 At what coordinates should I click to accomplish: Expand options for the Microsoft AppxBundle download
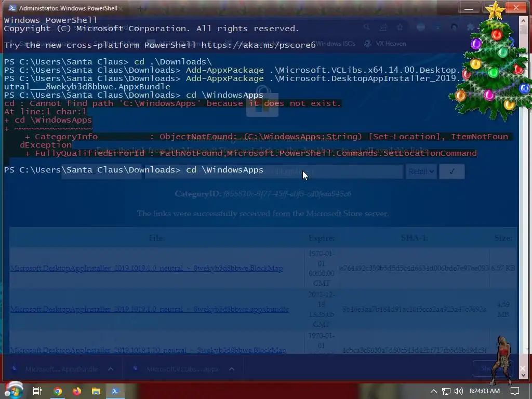[111, 369]
